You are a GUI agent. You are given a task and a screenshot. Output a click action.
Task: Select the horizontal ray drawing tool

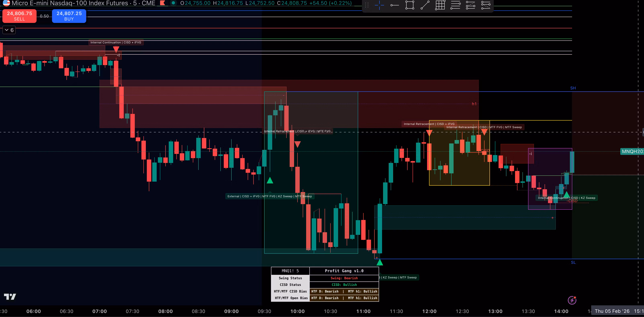(395, 5)
